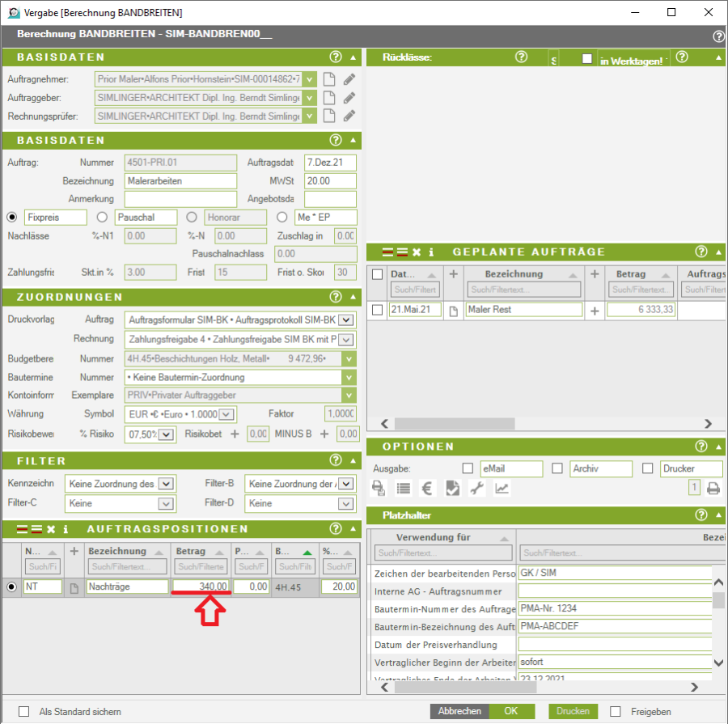Open the Druckvorlage Auftrag dropdown
The image size is (728, 724).
345,320
